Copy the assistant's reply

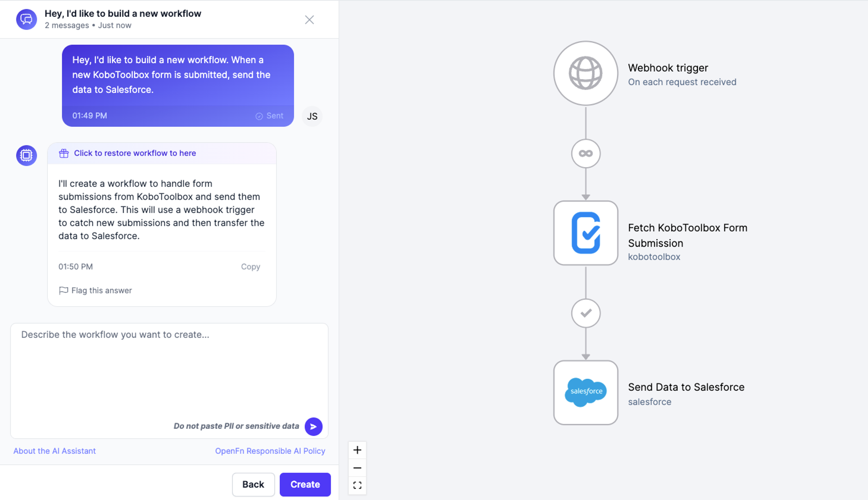pos(251,266)
